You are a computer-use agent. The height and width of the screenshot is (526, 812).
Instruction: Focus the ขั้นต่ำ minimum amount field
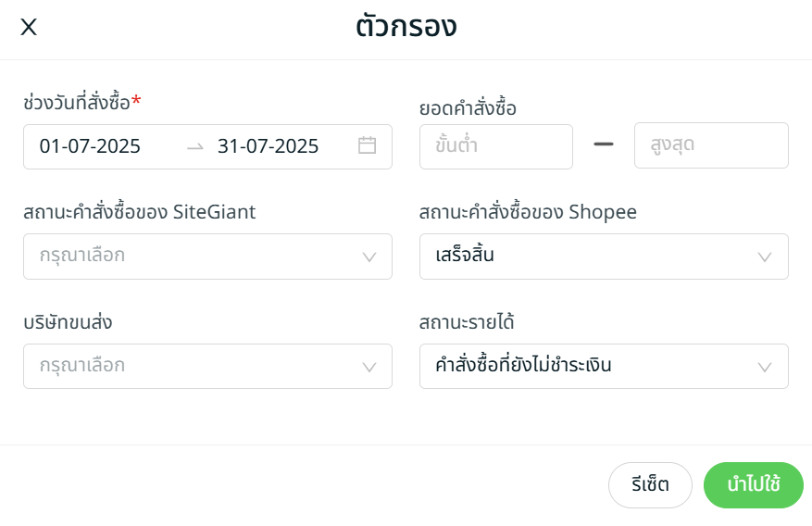tap(495, 145)
